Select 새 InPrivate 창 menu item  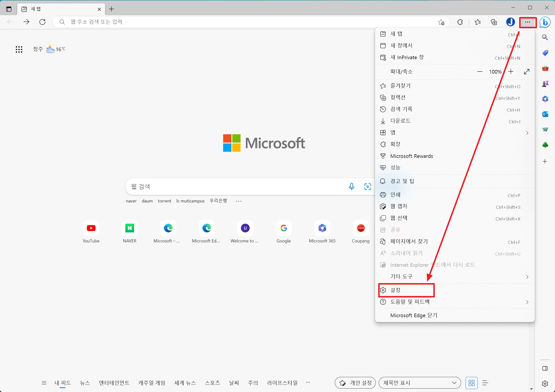tap(455, 57)
